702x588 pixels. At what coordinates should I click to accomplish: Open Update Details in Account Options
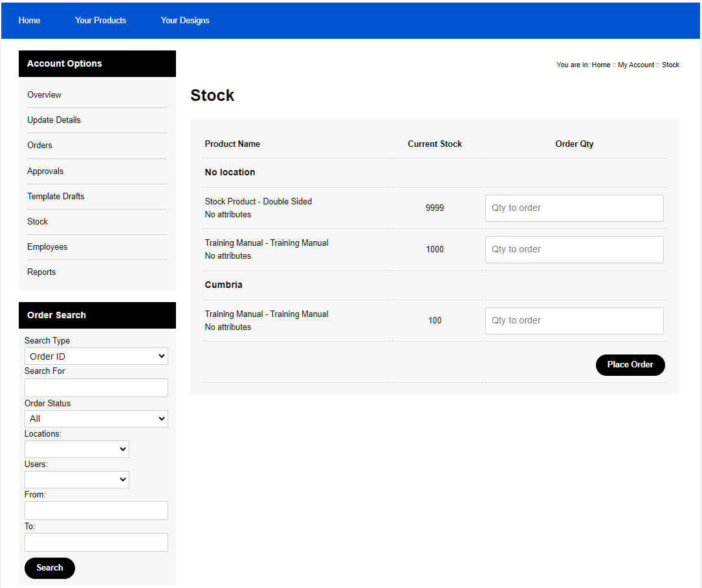pos(54,120)
